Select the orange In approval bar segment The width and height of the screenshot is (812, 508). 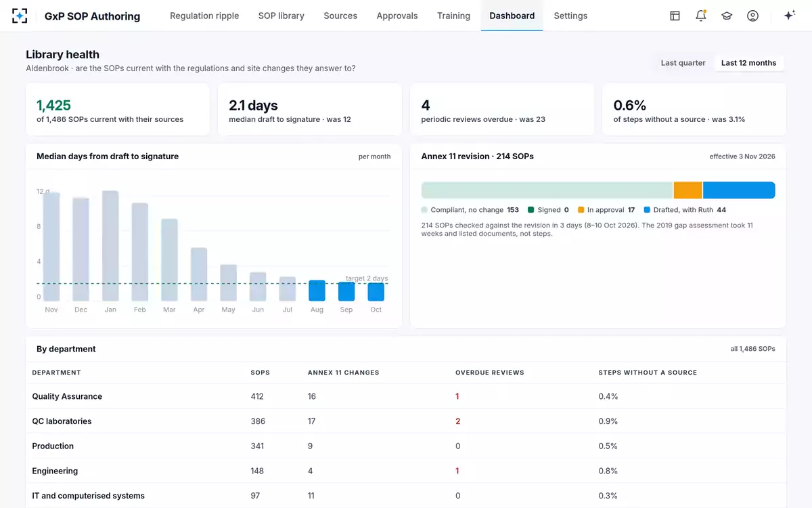(687, 190)
